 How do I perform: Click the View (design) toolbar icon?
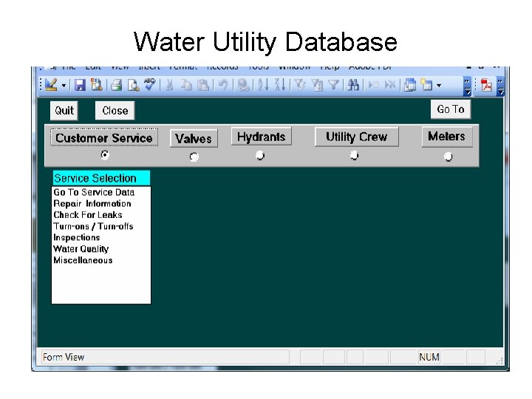tap(51, 85)
